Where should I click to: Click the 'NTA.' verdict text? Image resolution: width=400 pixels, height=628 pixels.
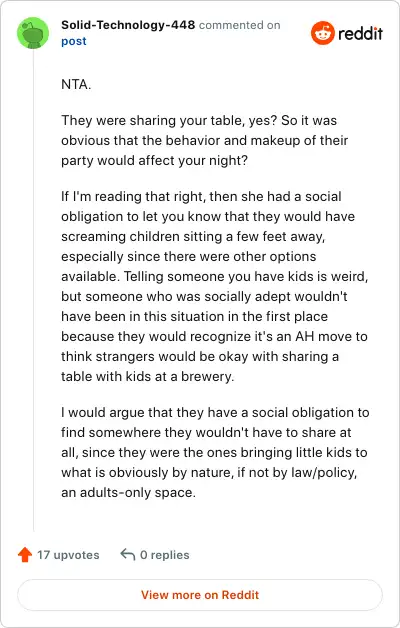[x=76, y=84]
